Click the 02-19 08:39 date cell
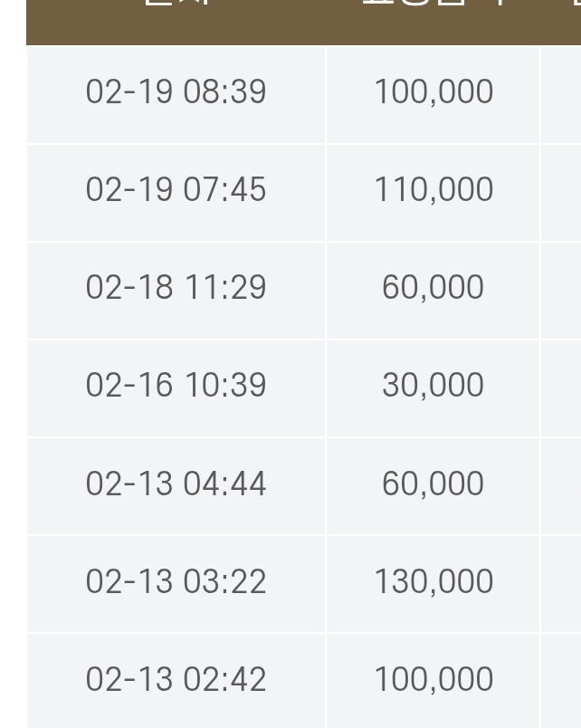 176,92
